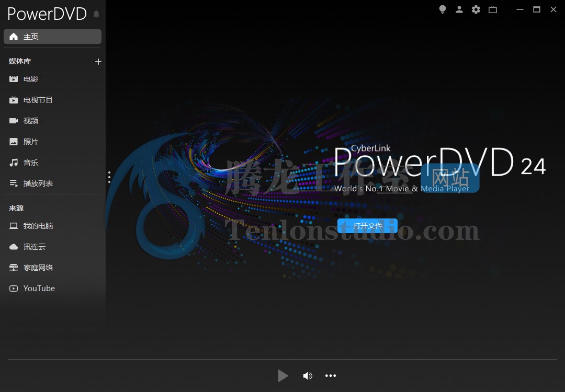Click the 打开文件 open file button

(367, 226)
